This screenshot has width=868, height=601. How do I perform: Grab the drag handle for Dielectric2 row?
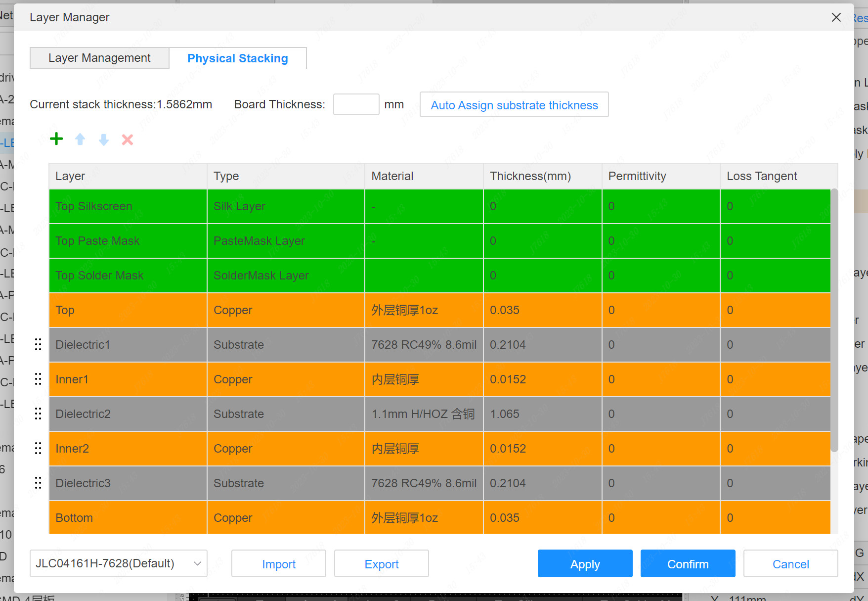click(x=38, y=414)
